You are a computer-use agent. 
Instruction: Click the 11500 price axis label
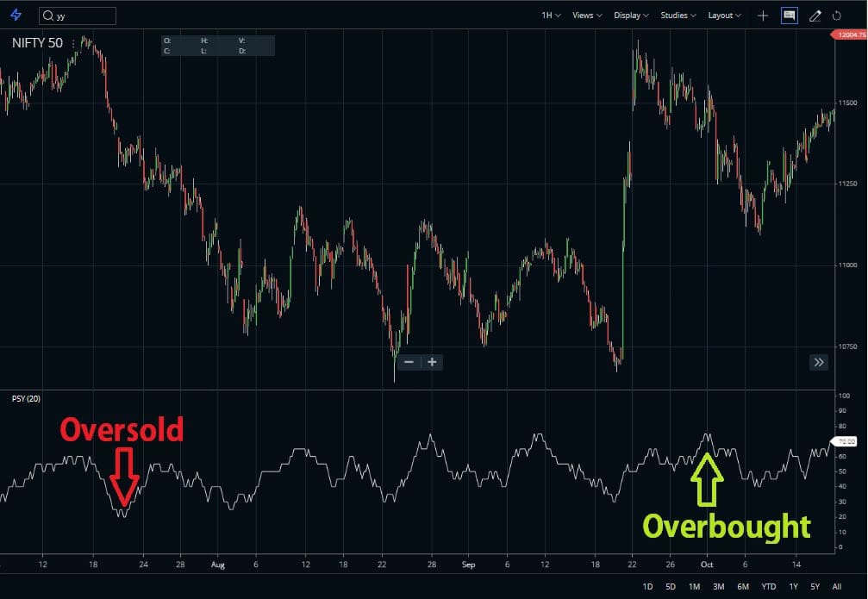[847, 103]
